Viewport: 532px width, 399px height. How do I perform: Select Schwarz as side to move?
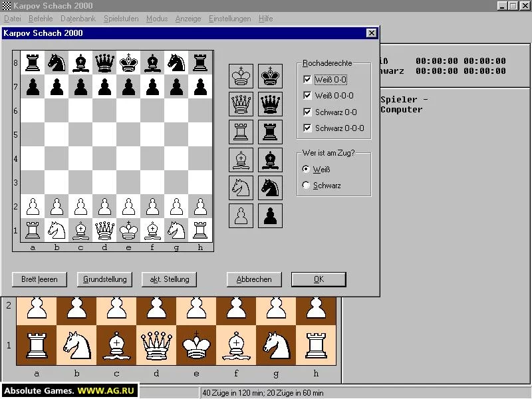321,186
